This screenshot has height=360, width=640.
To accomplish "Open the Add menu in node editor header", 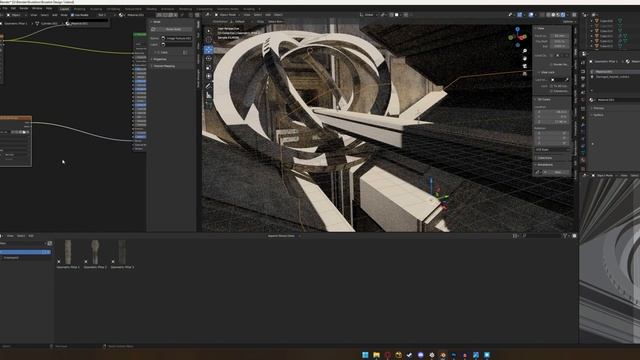I will 54,15.
